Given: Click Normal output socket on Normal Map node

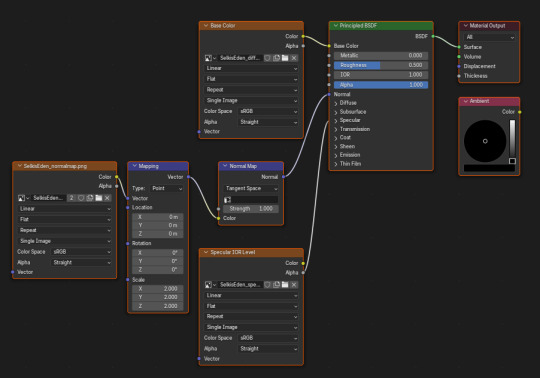Looking at the screenshot, I should pos(283,177).
